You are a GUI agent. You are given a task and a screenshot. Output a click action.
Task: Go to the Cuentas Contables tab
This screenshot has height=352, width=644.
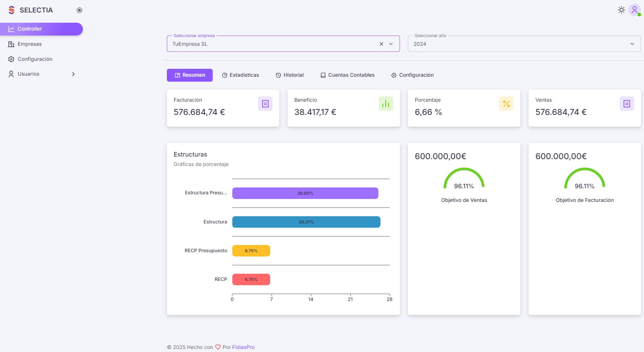point(347,75)
